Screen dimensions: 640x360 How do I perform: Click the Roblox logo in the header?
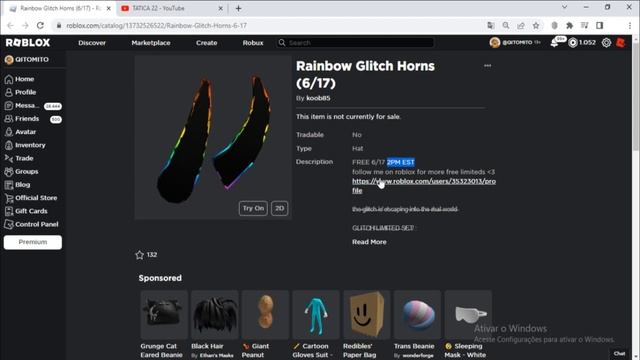tap(28, 42)
